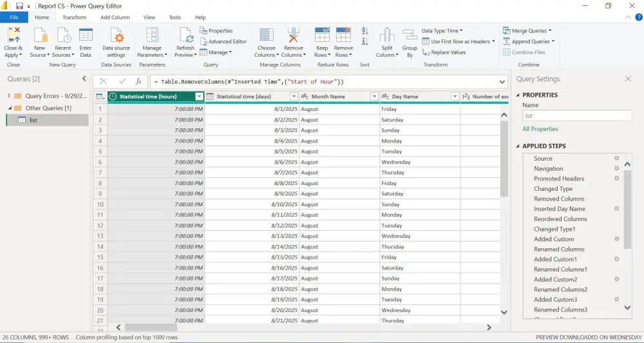This screenshot has width=644, height=343.
Task: Expand the formula bar chevron
Action: [x=502, y=82]
